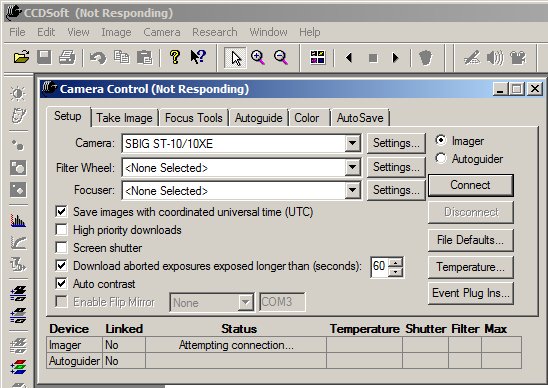Click the Open folder toolbar icon
This screenshot has width=548, height=388.
21,57
